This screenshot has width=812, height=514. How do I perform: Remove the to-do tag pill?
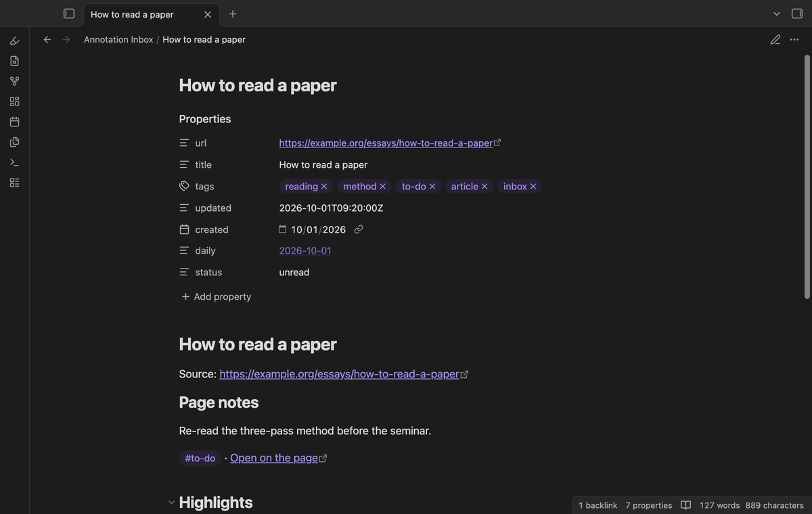(432, 187)
